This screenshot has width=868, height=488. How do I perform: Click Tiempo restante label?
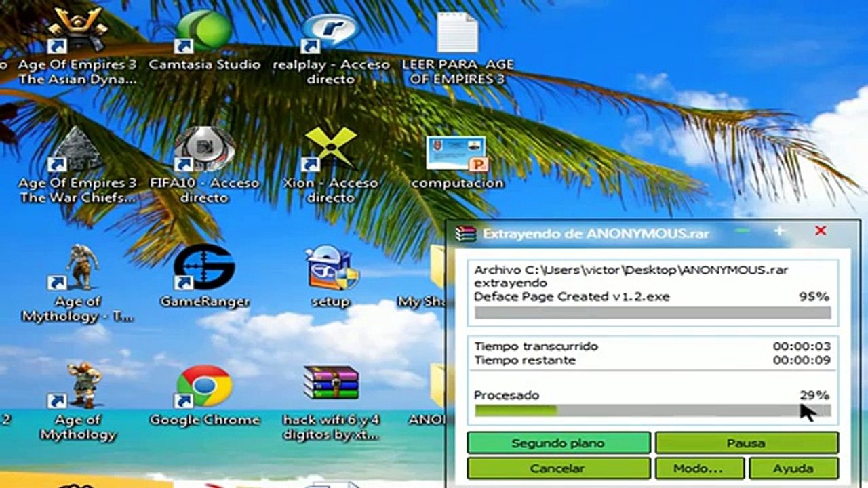click(525, 360)
